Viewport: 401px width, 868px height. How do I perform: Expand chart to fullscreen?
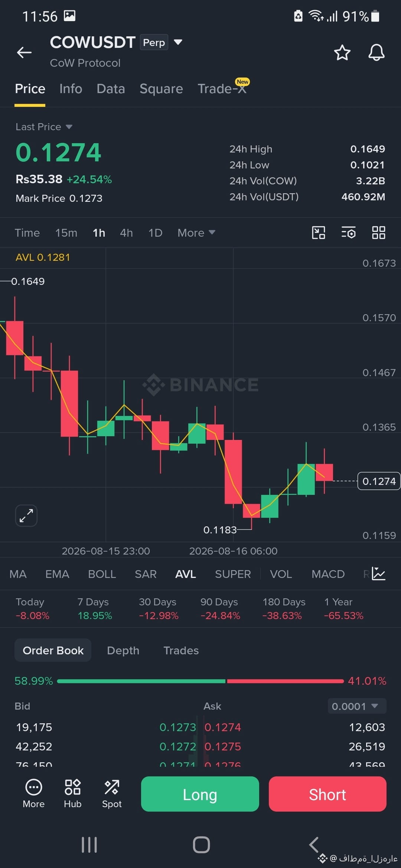click(x=26, y=516)
